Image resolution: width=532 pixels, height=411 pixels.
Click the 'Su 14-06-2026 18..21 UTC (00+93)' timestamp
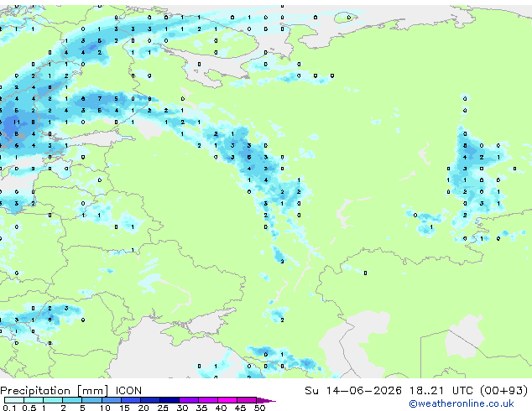coord(416,391)
